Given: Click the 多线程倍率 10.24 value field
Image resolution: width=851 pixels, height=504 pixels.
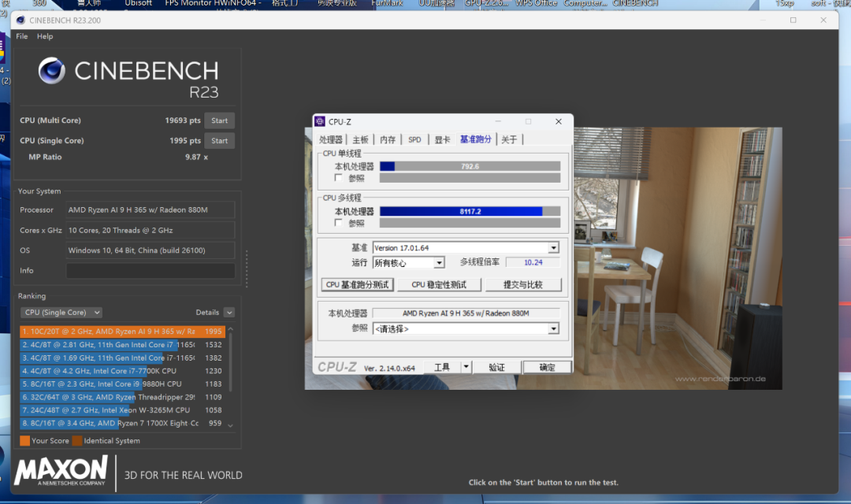Looking at the screenshot, I should click(x=533, y=262).
